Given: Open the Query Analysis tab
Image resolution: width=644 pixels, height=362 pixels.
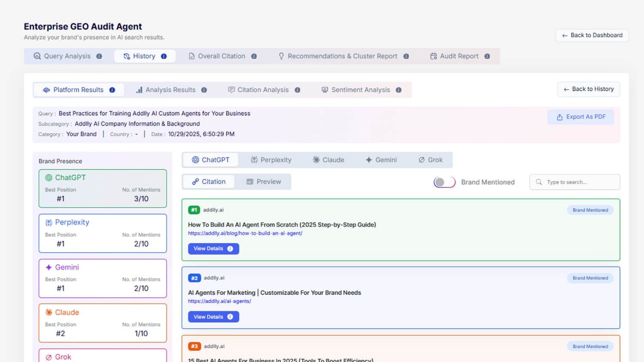Looking at the screenshot, I should pos(68,56).
